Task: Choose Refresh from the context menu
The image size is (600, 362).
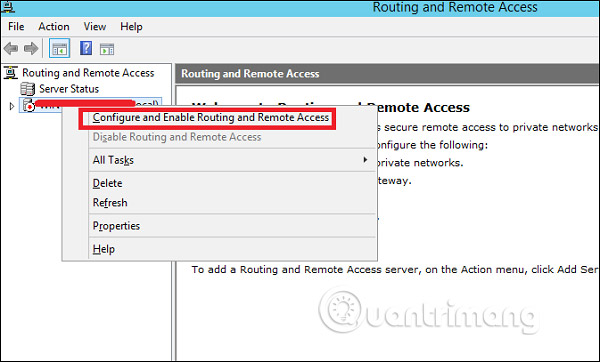Action: (x=110, y=202)
